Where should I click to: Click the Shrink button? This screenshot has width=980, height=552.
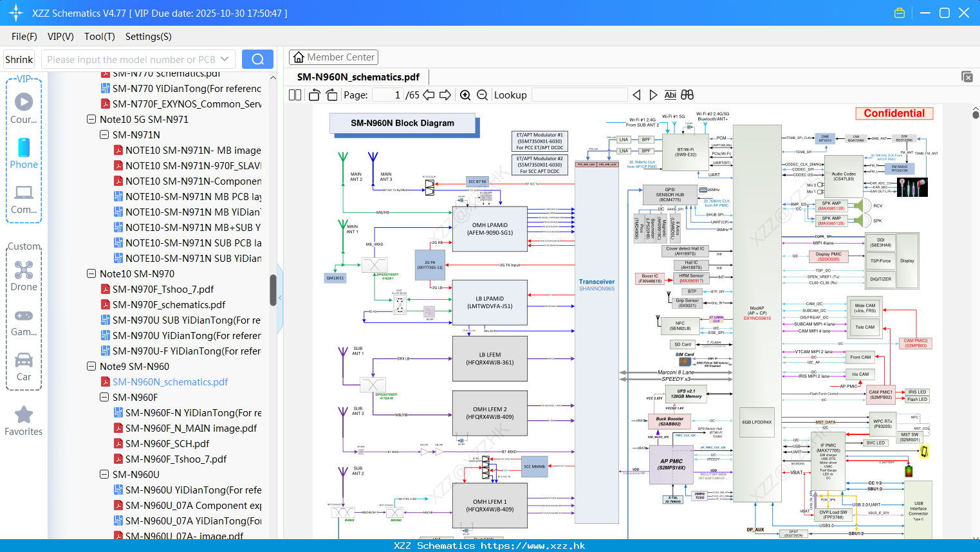point(19,59)
